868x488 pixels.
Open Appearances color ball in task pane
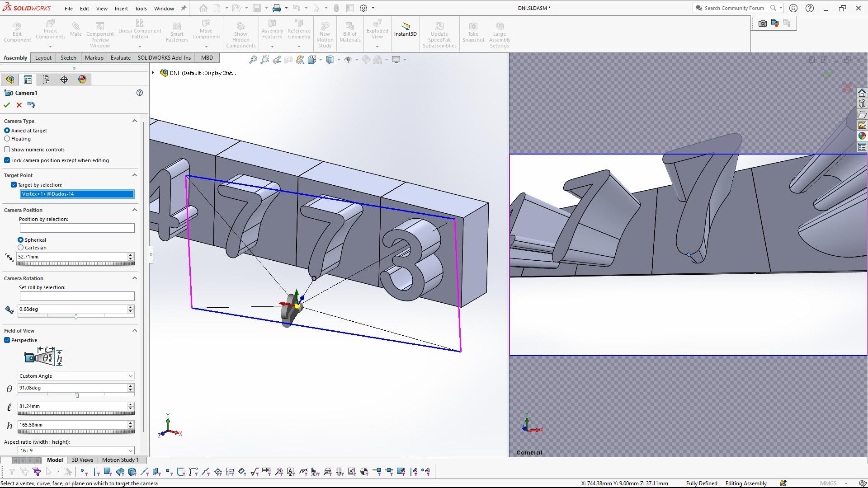(862, 136)
